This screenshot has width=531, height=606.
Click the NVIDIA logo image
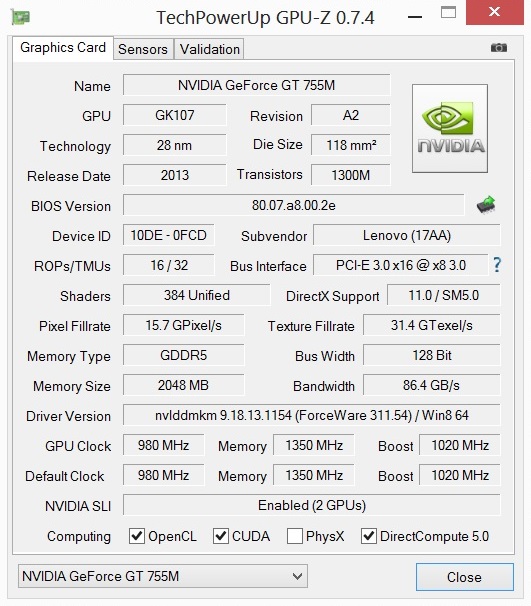click(450, 128)
